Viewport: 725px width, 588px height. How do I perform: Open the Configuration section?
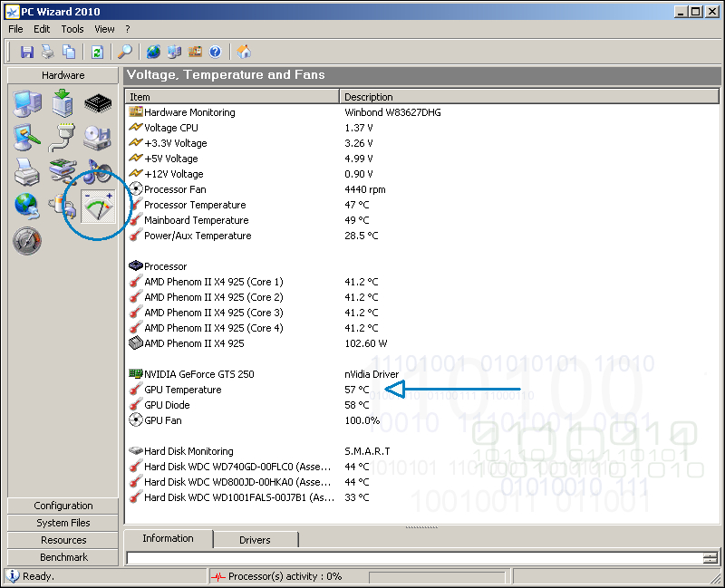pos(63,506)
